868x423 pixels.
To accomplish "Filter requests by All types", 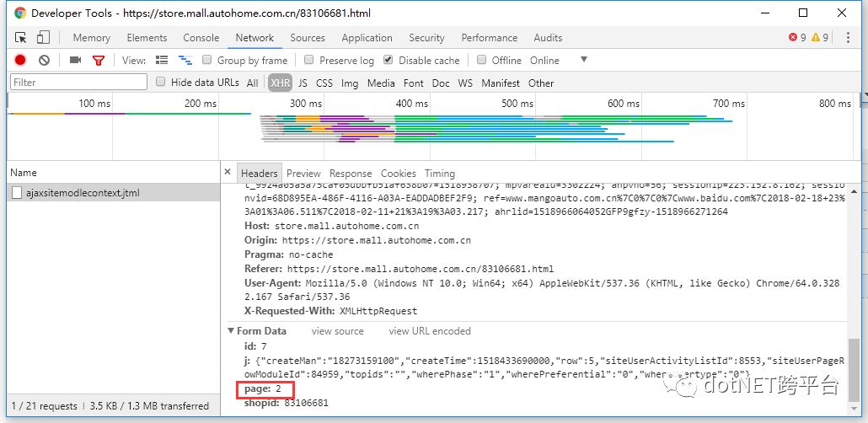I will 253,83.
